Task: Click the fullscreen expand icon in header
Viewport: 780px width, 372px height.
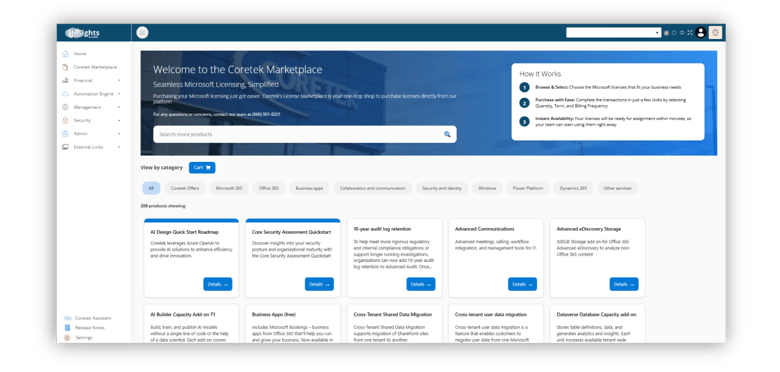Action: (689, 33)
